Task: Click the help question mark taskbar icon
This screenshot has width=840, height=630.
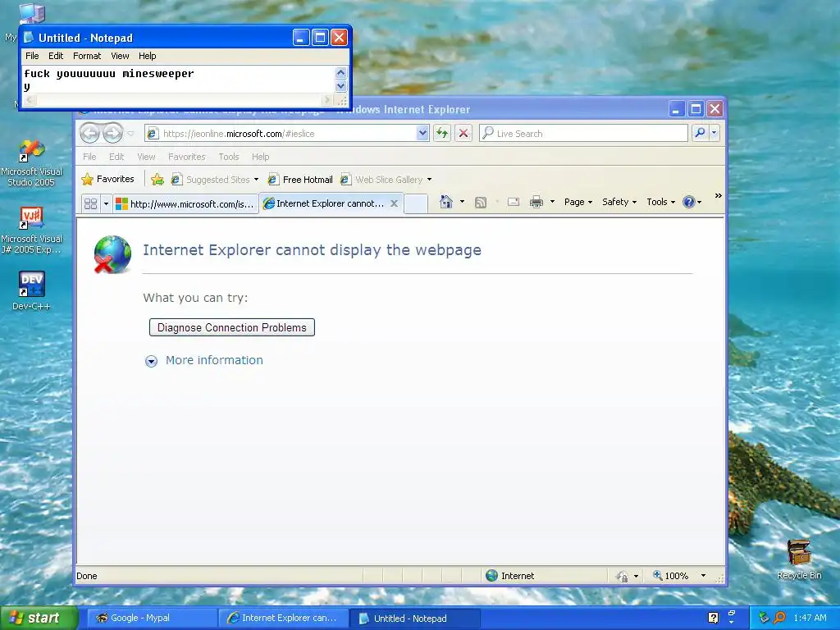Action: 713,618
